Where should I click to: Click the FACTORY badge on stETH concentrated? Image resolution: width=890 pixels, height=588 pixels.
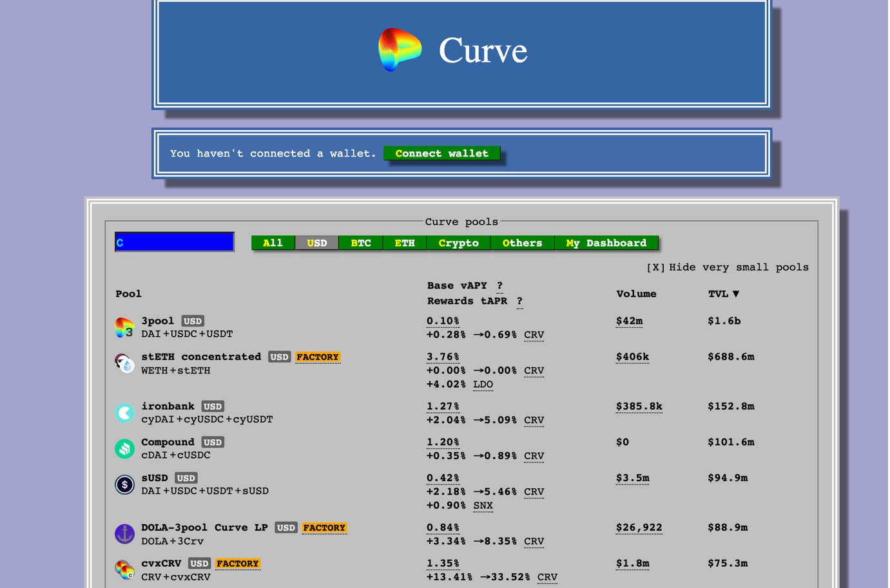click(x=318, y=357)
